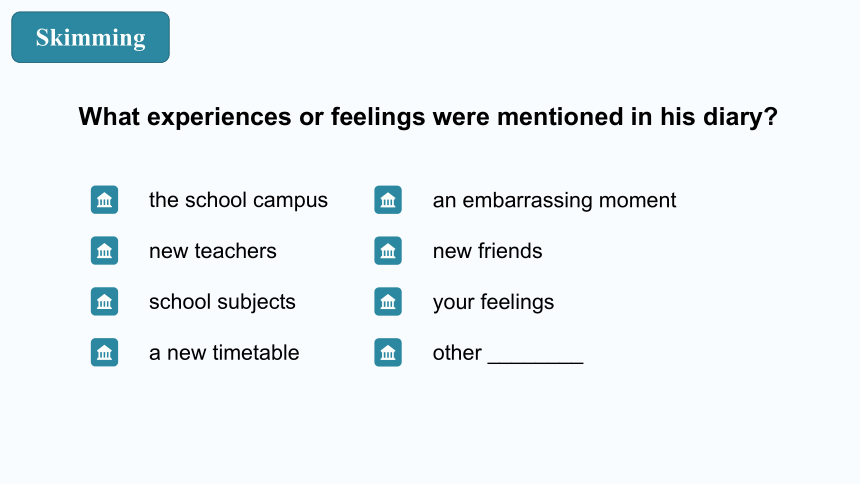This screenshot has width=860, height=484.
Task: Select the text "new teachers"
Action: tap(213, 251)
